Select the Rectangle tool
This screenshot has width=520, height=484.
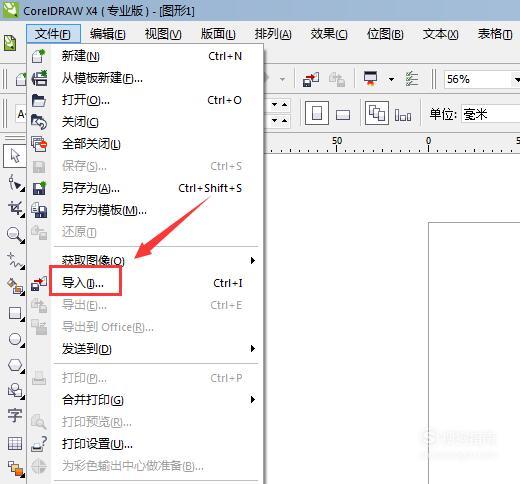click(x=15, y=313)
